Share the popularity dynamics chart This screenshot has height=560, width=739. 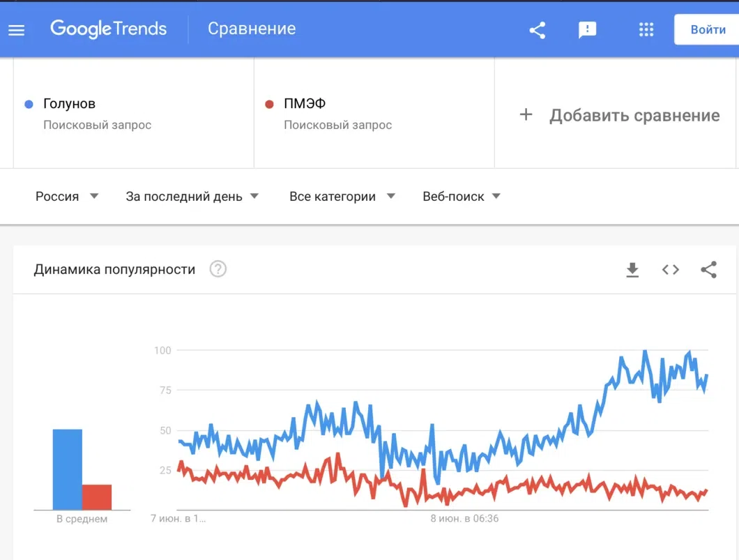point(708,270)
